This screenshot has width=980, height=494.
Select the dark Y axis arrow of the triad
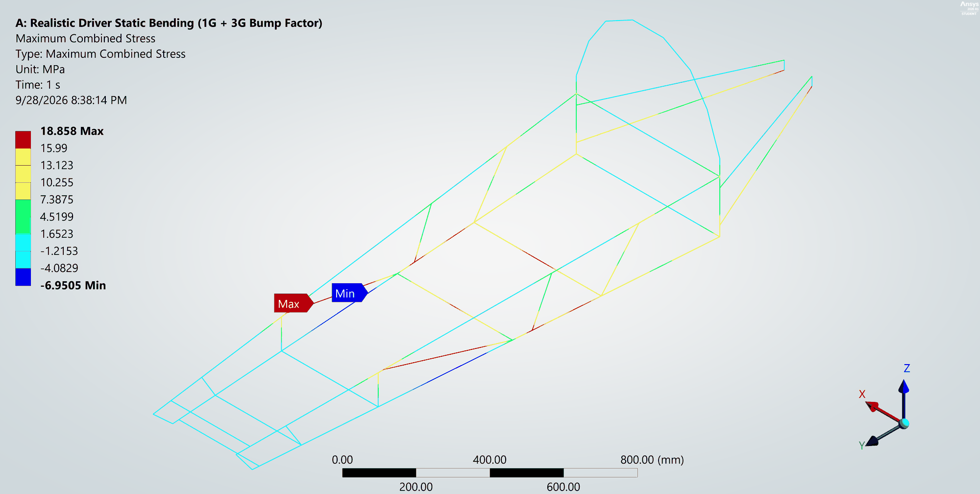tap(884, 435)
